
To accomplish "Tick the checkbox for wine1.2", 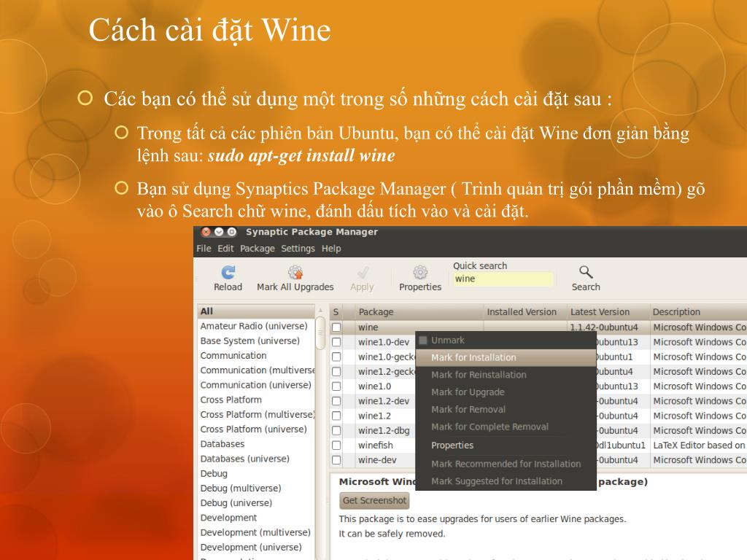I will point(336,416).
